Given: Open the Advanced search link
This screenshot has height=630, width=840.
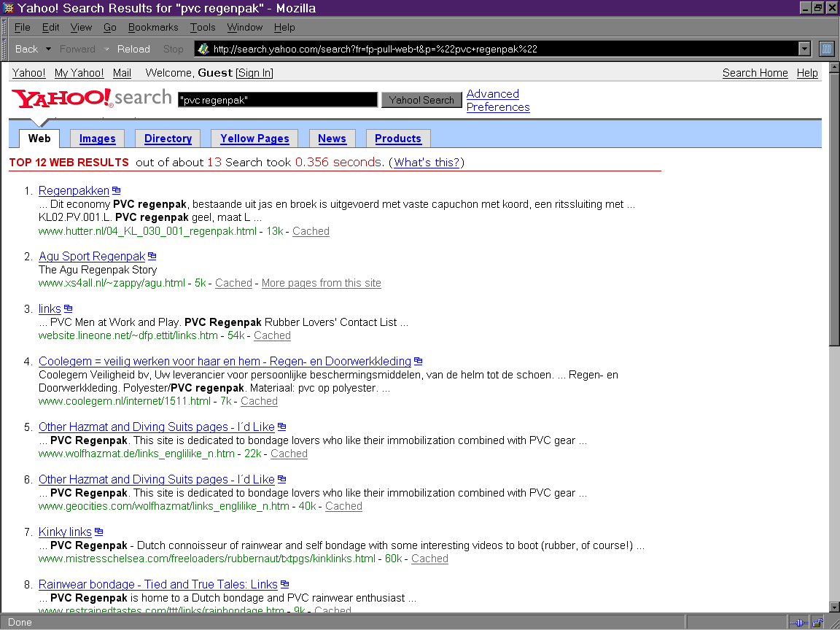Looking at the screenshot, I should pos(493,94).
